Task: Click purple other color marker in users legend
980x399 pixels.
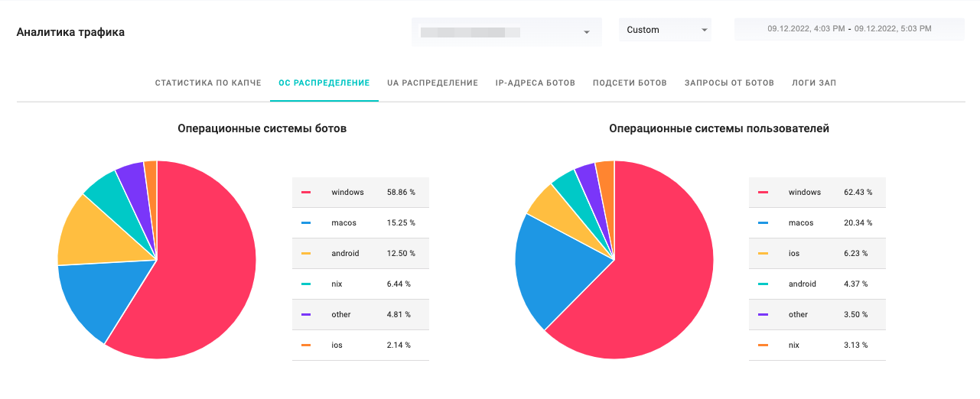Action: coord(763,315)
